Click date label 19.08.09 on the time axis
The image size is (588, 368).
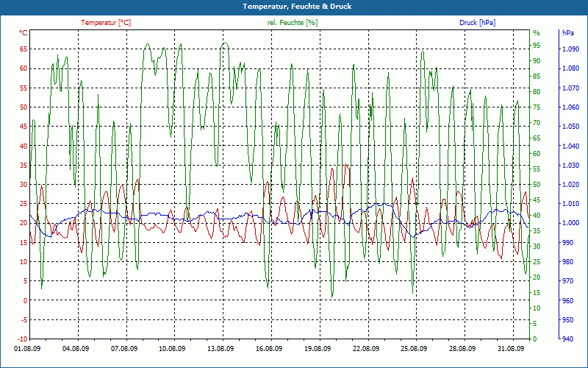(318, 348)
